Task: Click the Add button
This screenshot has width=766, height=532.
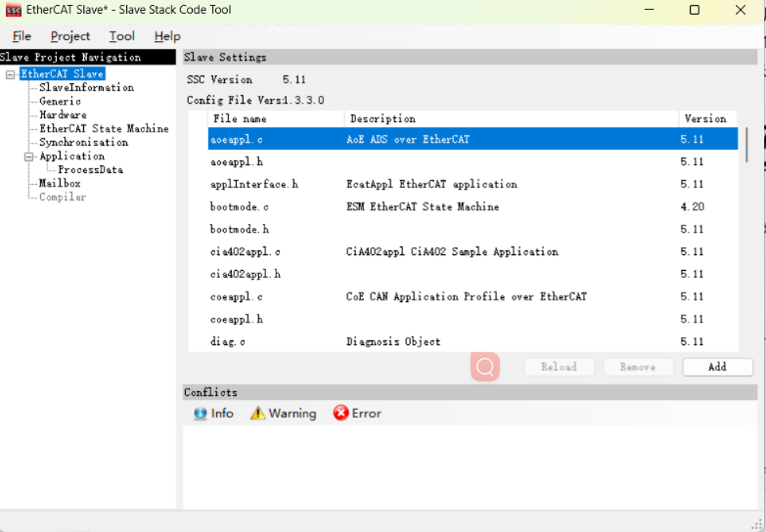Action: click(717, 367)
